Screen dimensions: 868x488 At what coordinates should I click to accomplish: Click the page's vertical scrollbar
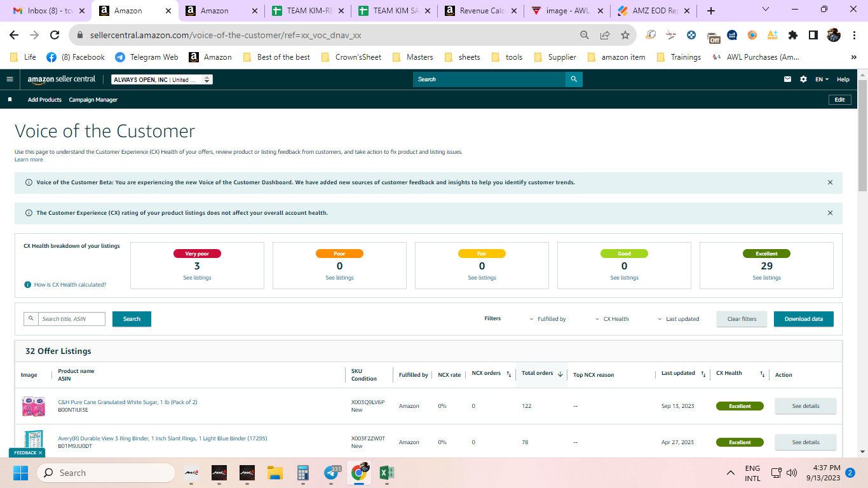[x=862, y=135]
